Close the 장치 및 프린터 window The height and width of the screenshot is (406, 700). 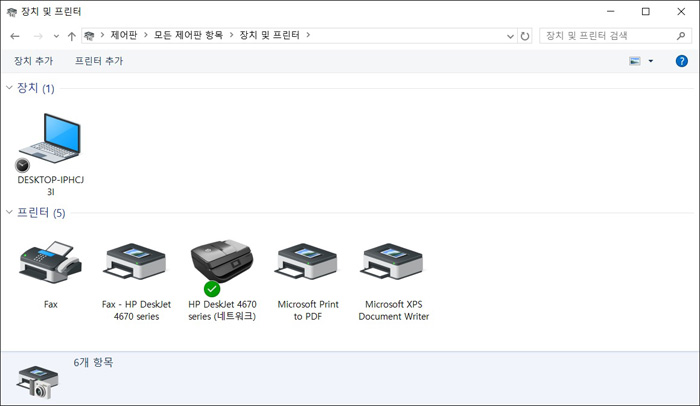point(681,12)
